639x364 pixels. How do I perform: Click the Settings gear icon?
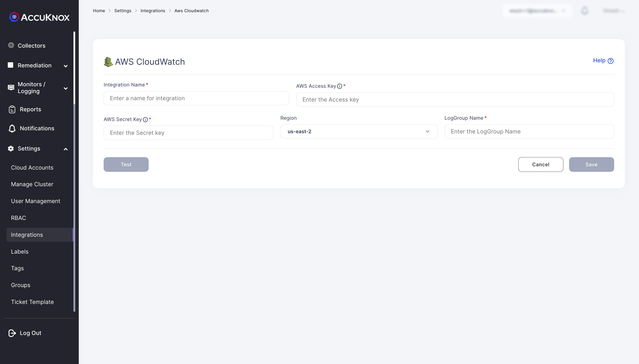point(11,149)
